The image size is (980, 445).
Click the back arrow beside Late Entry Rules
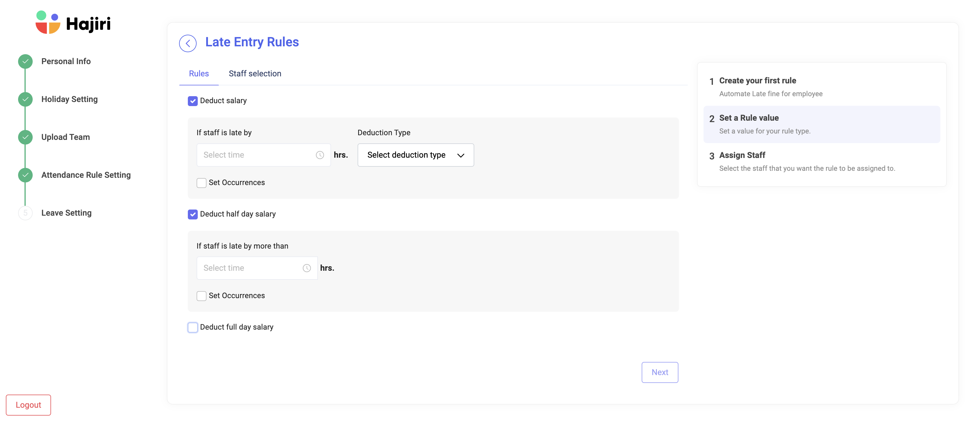click(188, 43)
